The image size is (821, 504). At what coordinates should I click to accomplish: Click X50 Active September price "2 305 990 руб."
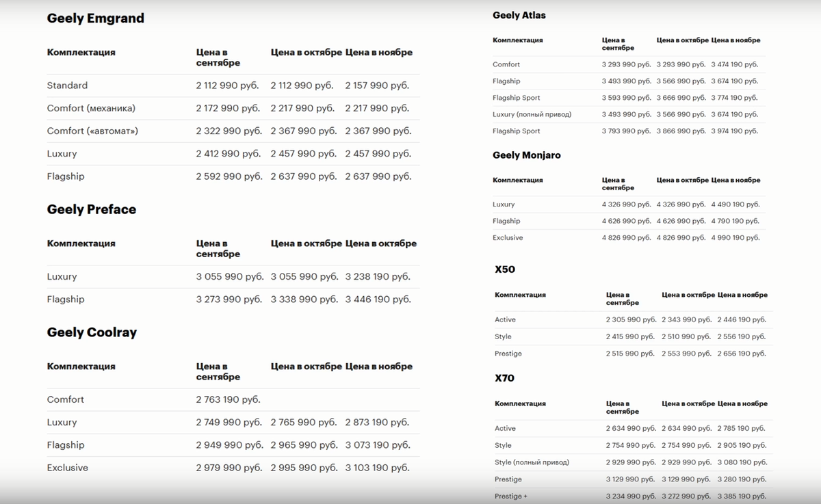point(631,319)
